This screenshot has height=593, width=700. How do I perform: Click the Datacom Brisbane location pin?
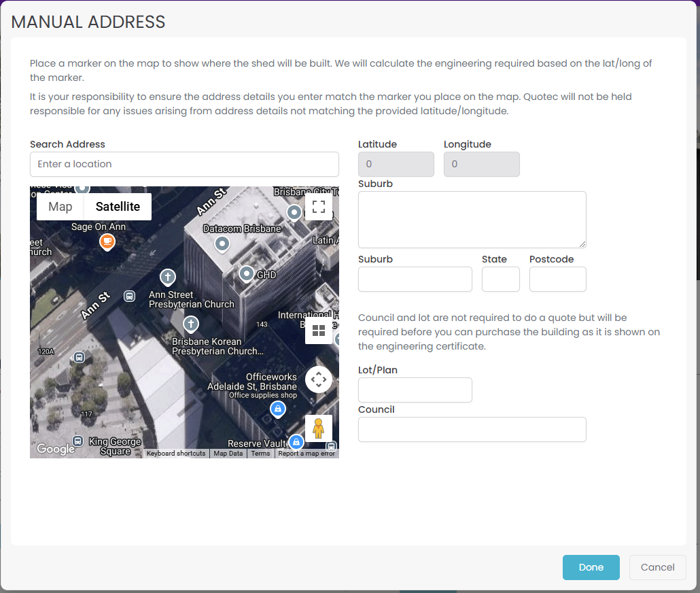coord(222,243)
